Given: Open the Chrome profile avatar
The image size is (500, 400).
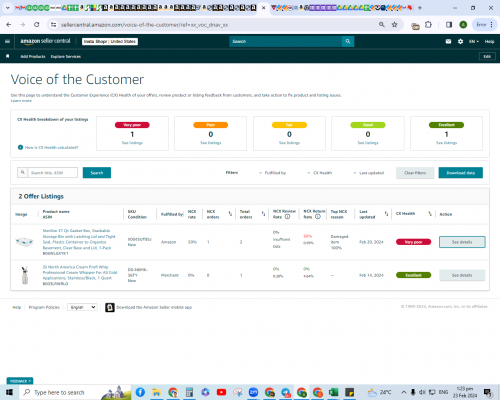Looking at the screenshot, I should point(463,25).
